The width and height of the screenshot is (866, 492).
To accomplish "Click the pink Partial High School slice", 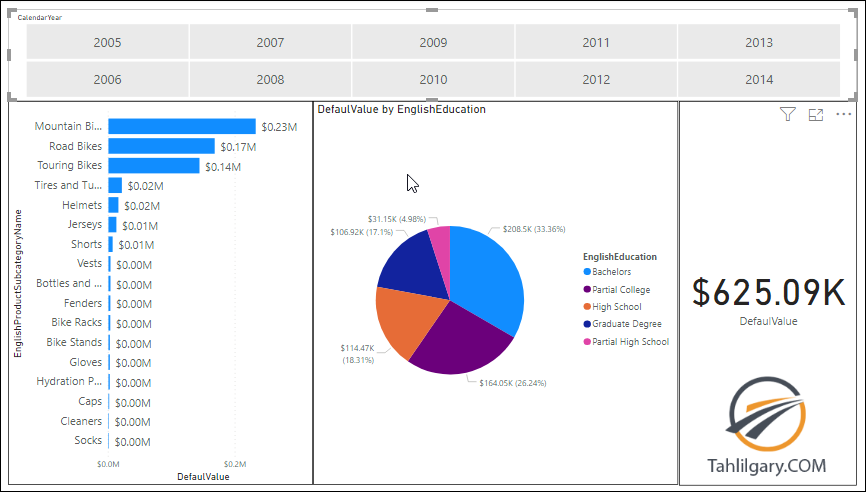I will [441, 243].
